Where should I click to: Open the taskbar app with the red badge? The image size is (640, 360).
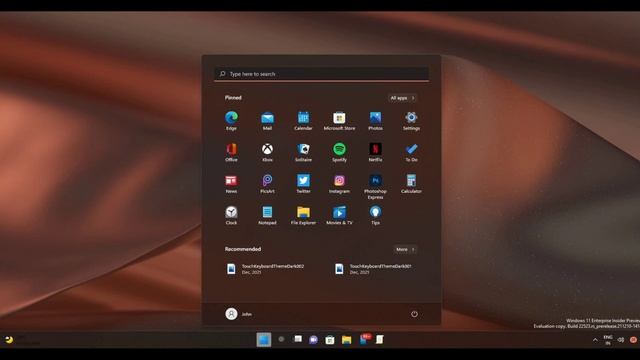click(364, 339)
